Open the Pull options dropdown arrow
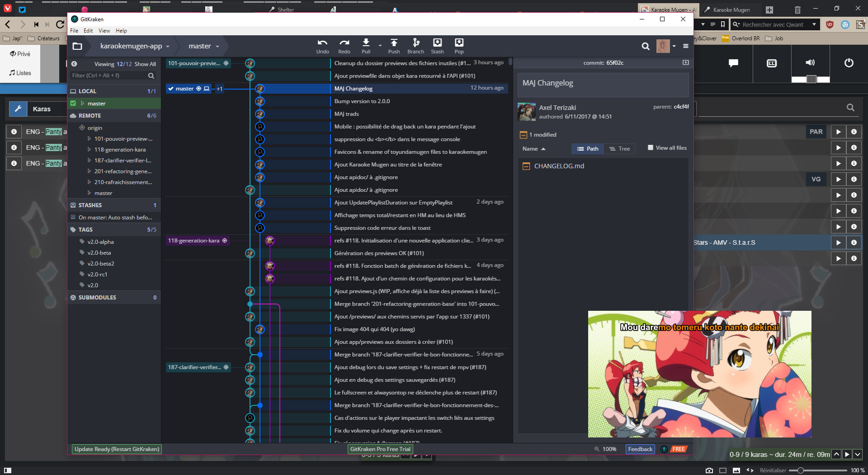 tap(380, 46)
